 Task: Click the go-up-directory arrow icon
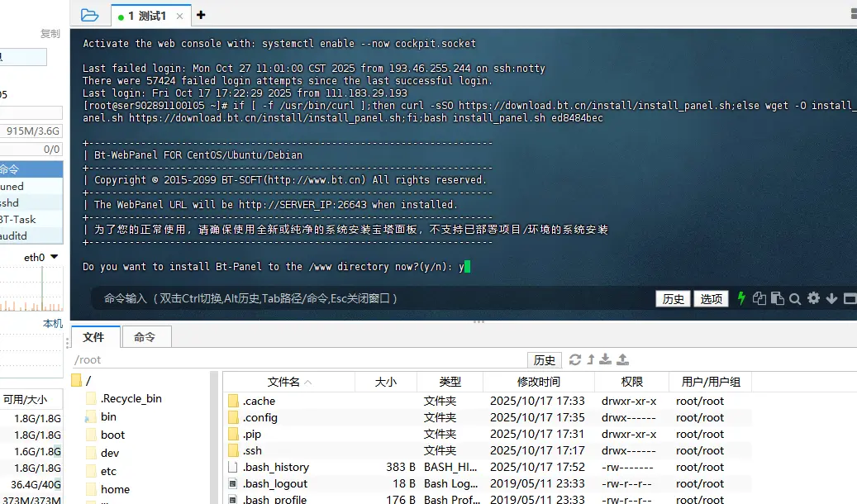coord(590,359)
